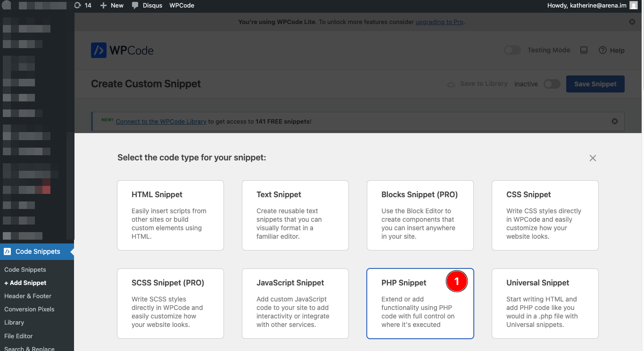The width and height of the screenshot is (644, 351).
Task: Click the WPCode logo
Action: (122, 50)
